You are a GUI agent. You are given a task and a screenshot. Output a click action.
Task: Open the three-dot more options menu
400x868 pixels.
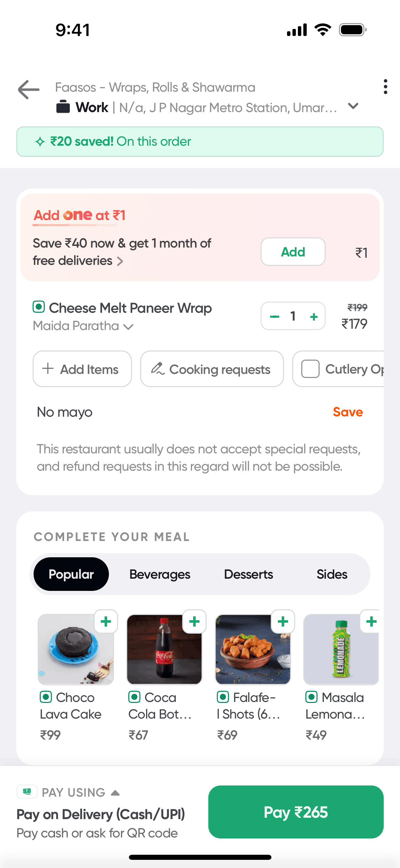(x=385, y=87)
